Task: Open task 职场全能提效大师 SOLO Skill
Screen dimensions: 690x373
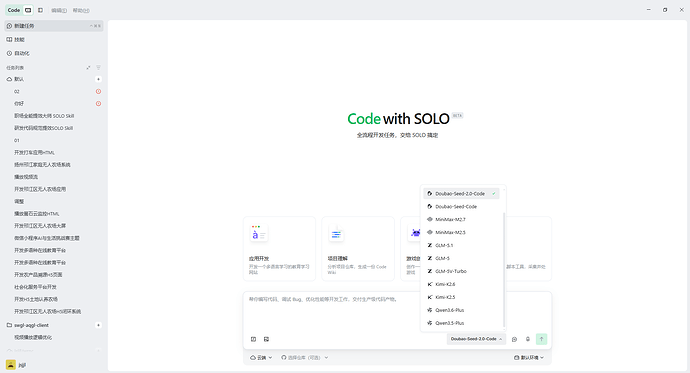Action: click(44, 116)
